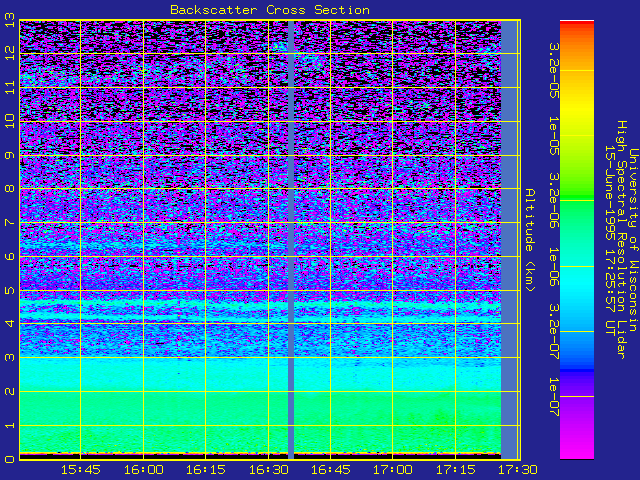The image size is (640, 480).
Task: Click the 3.2e-06 color scale label
Action: pos(553,200)
